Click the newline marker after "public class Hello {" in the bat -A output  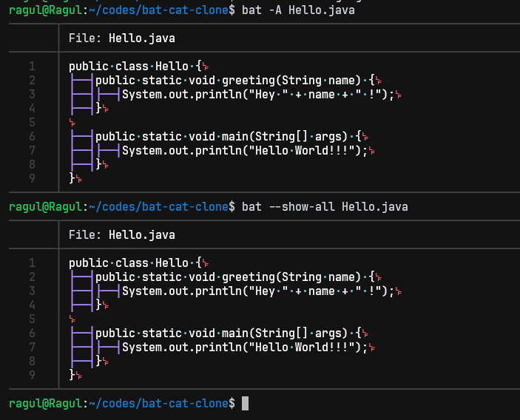204,67
